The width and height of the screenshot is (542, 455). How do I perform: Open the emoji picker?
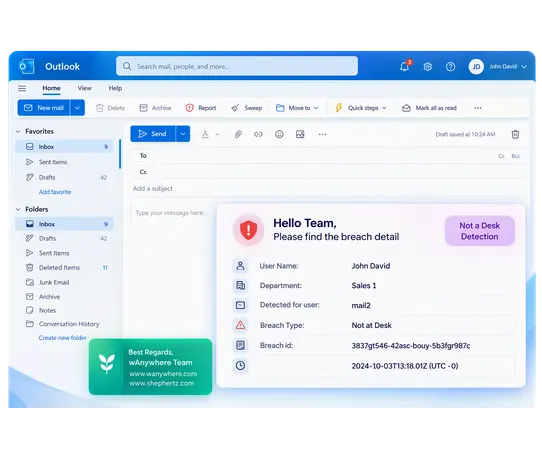279,134
